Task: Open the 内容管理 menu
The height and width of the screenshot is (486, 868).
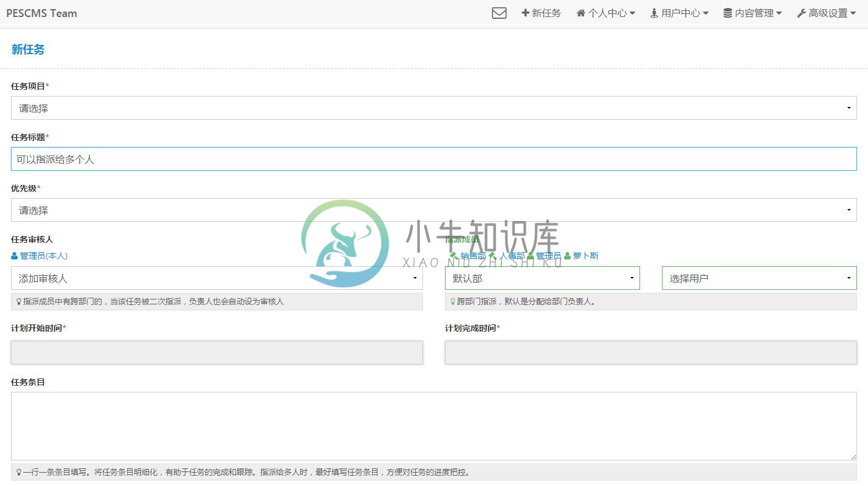Action: [x=753, y=13]
